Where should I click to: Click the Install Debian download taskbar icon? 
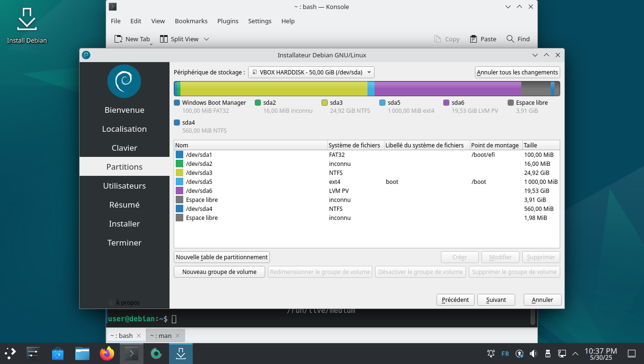pyautogui.click(x=181, y=353)
